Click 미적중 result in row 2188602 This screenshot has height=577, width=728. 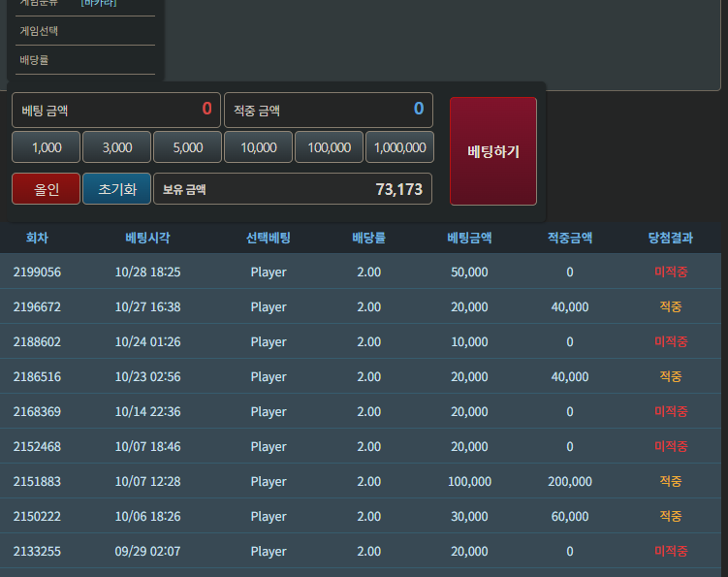[671, 341]
